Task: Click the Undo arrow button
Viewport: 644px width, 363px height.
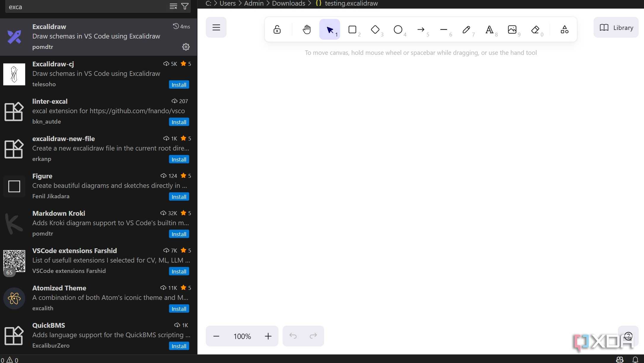Action: tap(293, 336)
